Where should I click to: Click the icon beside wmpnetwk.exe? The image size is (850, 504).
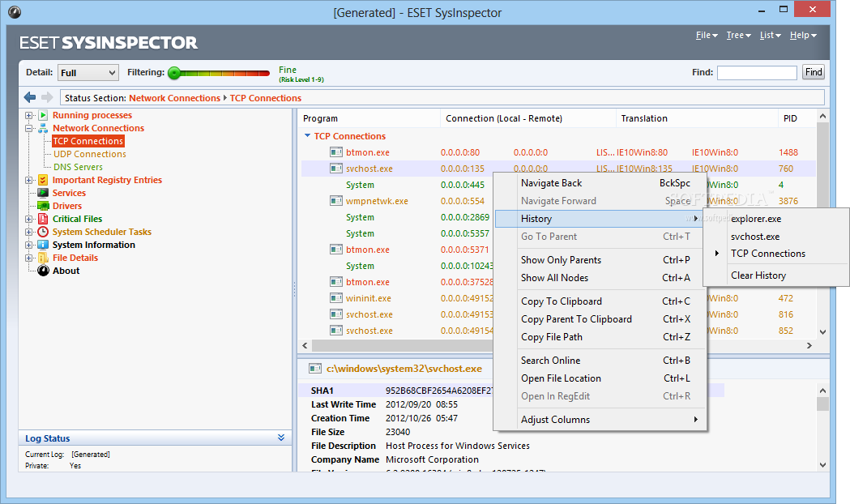click(x=336, y=201)
